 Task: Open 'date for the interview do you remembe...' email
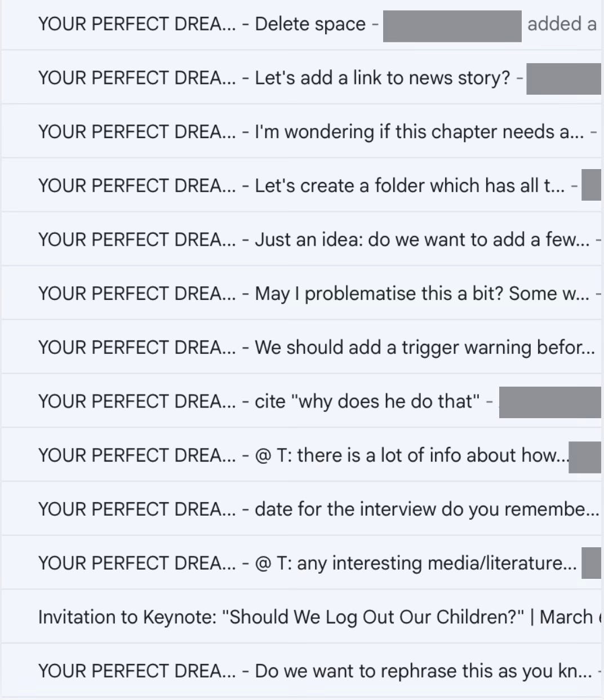coord(302,509)
